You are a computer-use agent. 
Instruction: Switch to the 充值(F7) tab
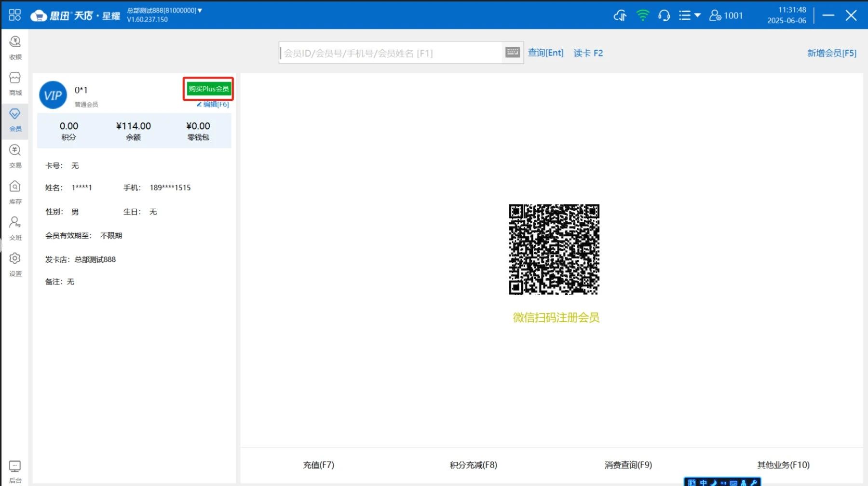318,465
